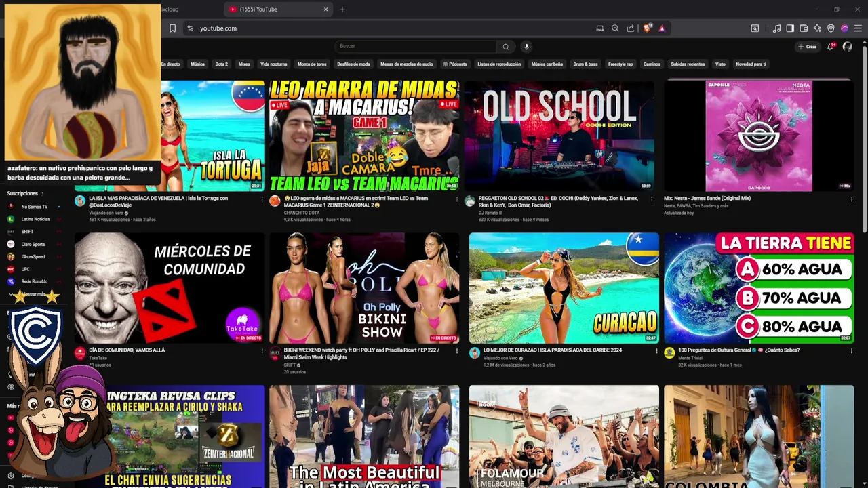Click the cast/screen icon in address bar

point(600,28)
